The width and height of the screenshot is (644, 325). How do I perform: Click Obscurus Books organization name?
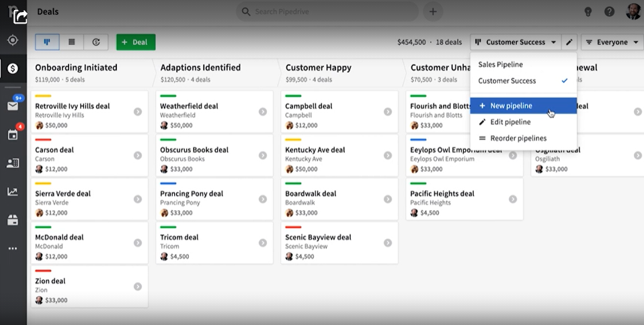click(x=182, y=158)
